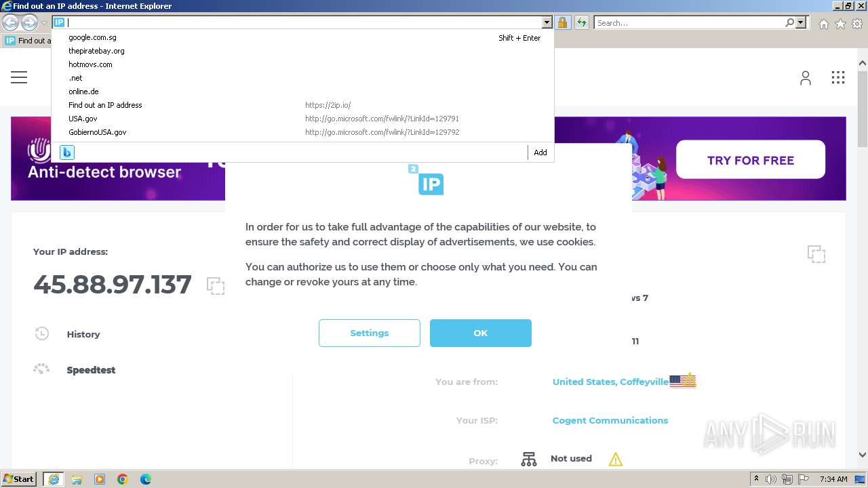Viewport: 868px width, 488px height.
Task: Open the Favorites star icon
Action: (840, 24)
